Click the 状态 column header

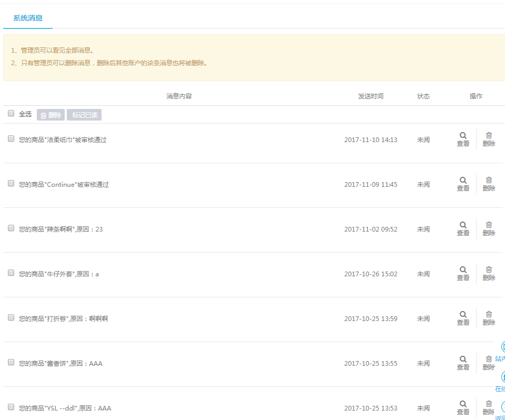point(423,96)
